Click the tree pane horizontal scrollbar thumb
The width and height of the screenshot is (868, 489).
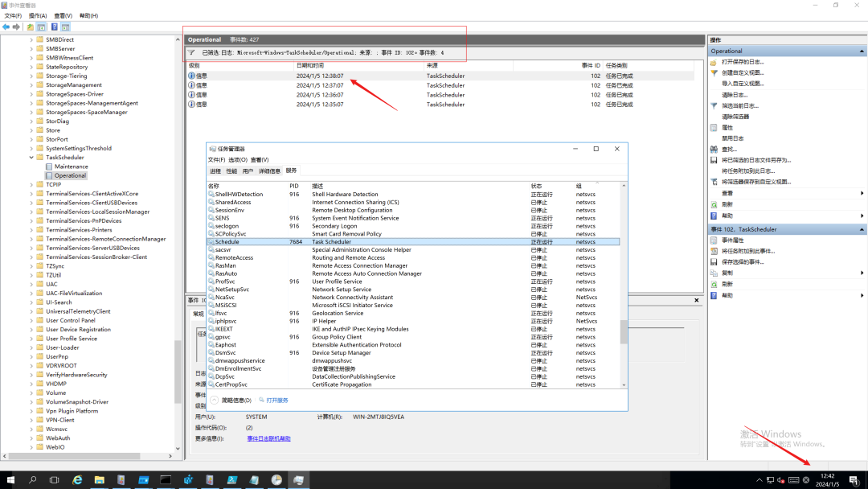pyautogui.click(x=75, y=456)
